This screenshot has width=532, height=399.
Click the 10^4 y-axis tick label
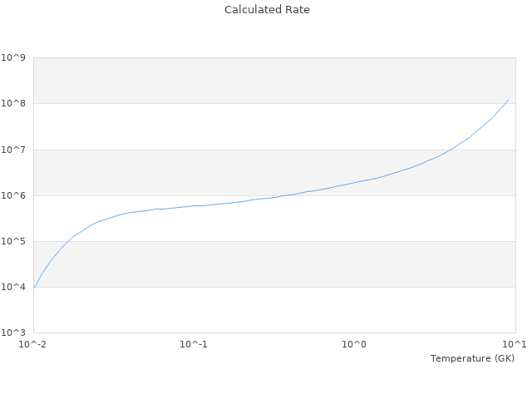(13, 288)
